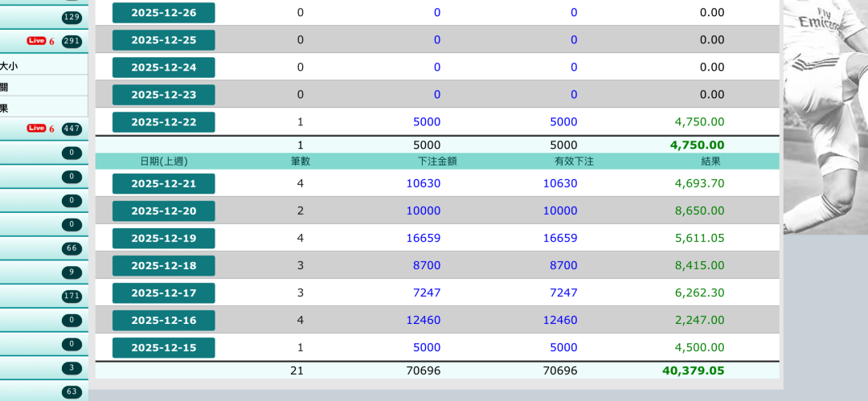The height and width of the screenshot is (401, 868).
Task: Click total bet amount 70696 under 下注金額
Action: (x=424, y=370)
